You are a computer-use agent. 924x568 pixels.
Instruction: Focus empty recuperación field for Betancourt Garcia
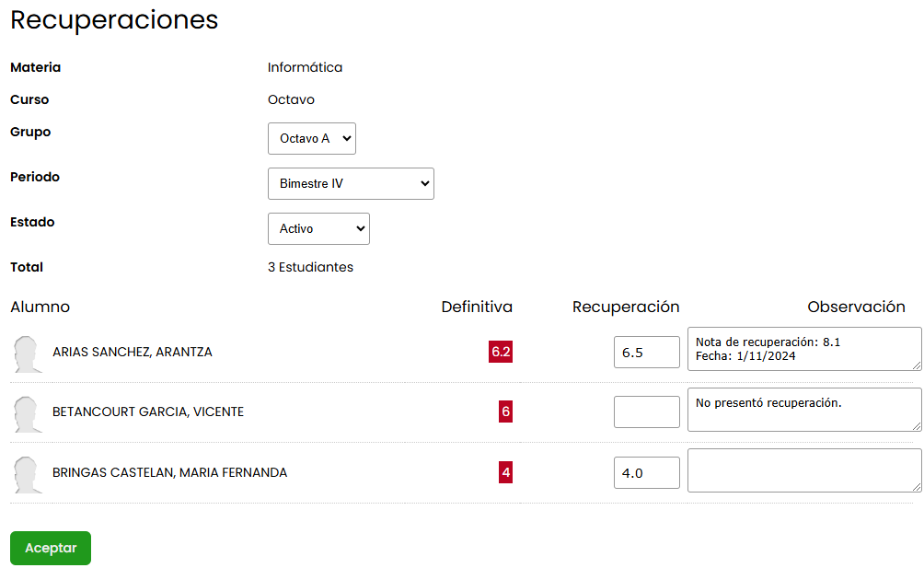click(646, 412)
